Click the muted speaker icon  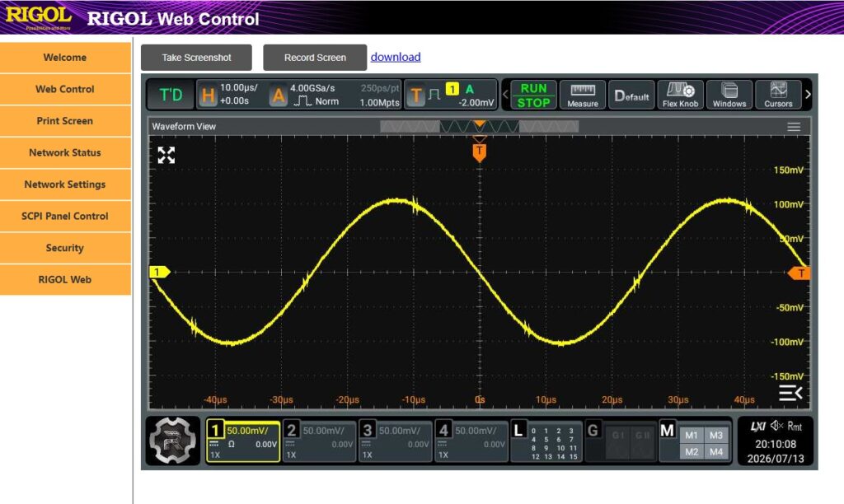776,426
